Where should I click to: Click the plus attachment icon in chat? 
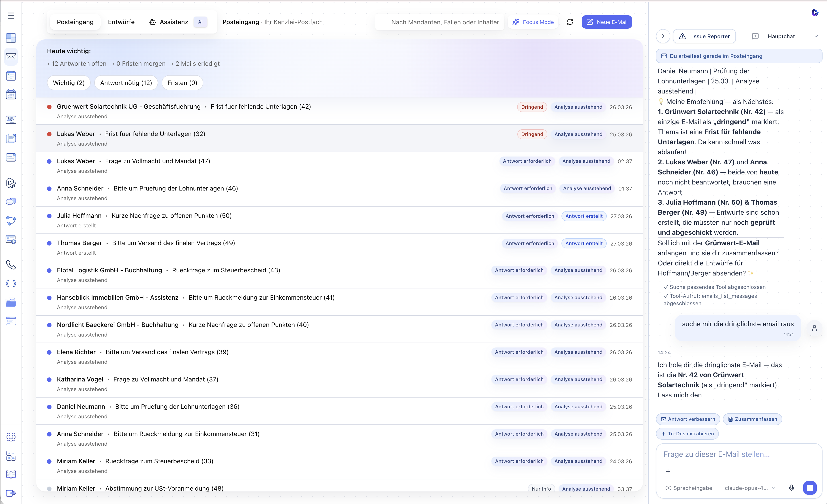click(668, 472)
